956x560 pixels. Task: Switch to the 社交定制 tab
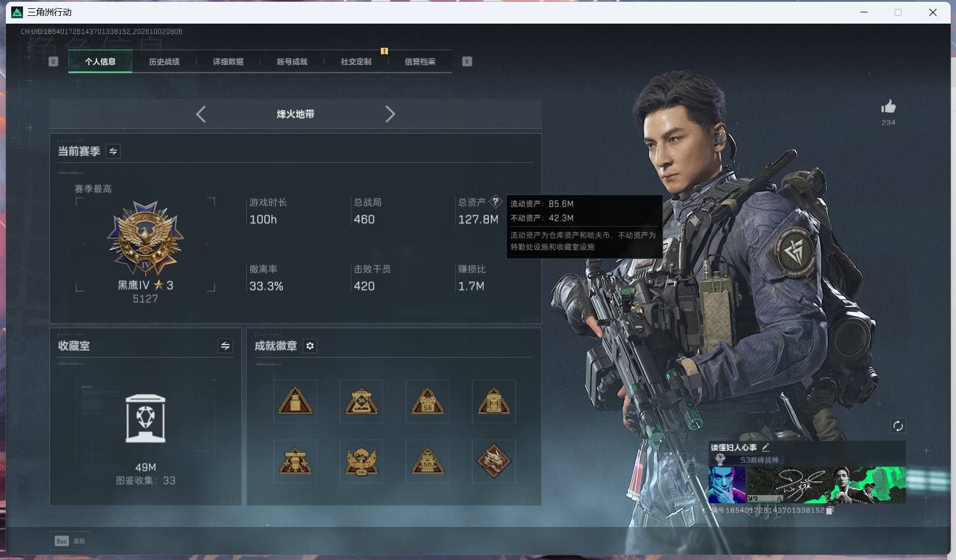(x=356, y=61)
